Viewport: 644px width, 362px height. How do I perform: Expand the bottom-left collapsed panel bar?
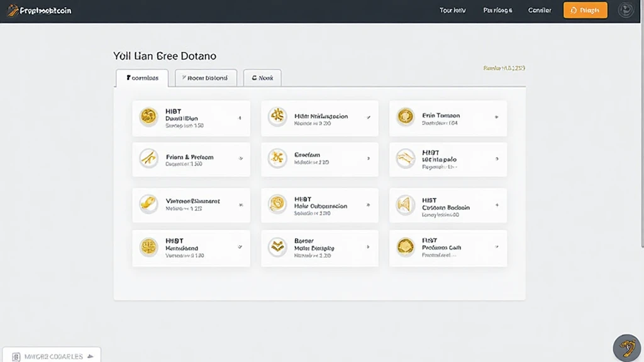click(x=52, y=356)
